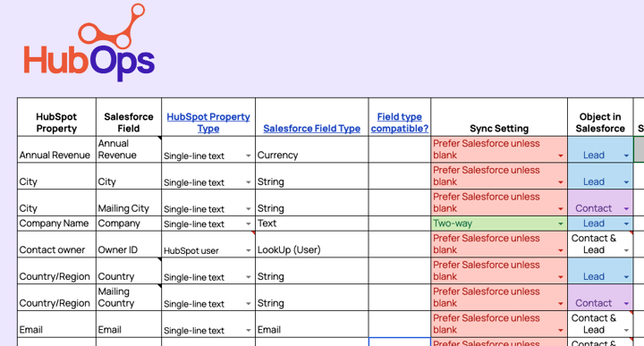Select the Sync Setting column header cell
The width and height of the screenshot is (644, 346).
click(499, 117)
